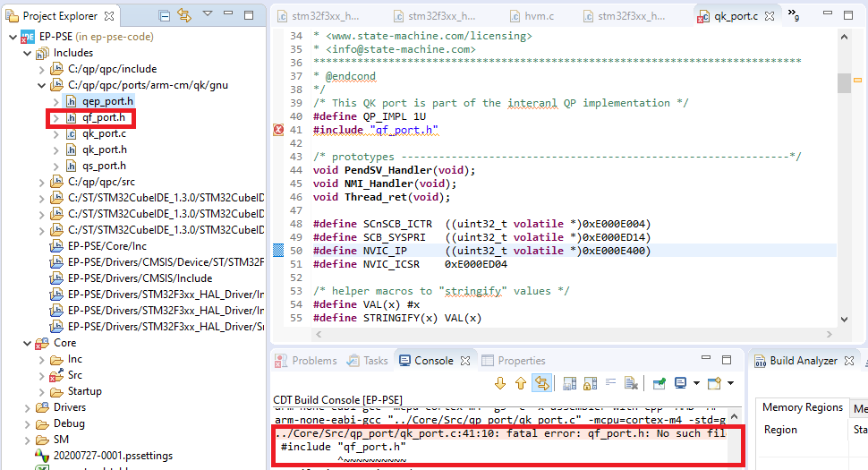Click the Display Selected Console icon
The height and width of the screenshot is (470, 868).
(680, 383)
